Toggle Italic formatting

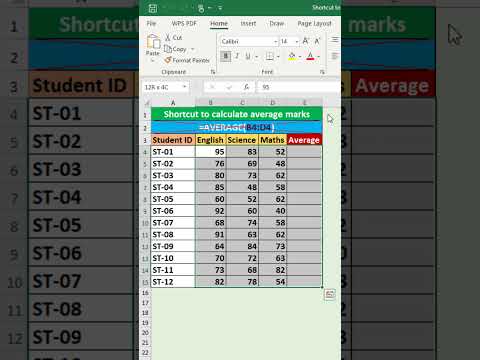pyautogui.click(x=237, y=56)
